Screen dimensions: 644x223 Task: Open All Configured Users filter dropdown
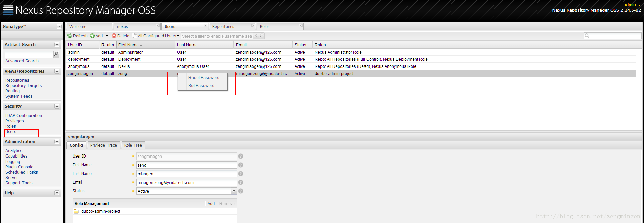pyautogui.click(x=156, y=36)
